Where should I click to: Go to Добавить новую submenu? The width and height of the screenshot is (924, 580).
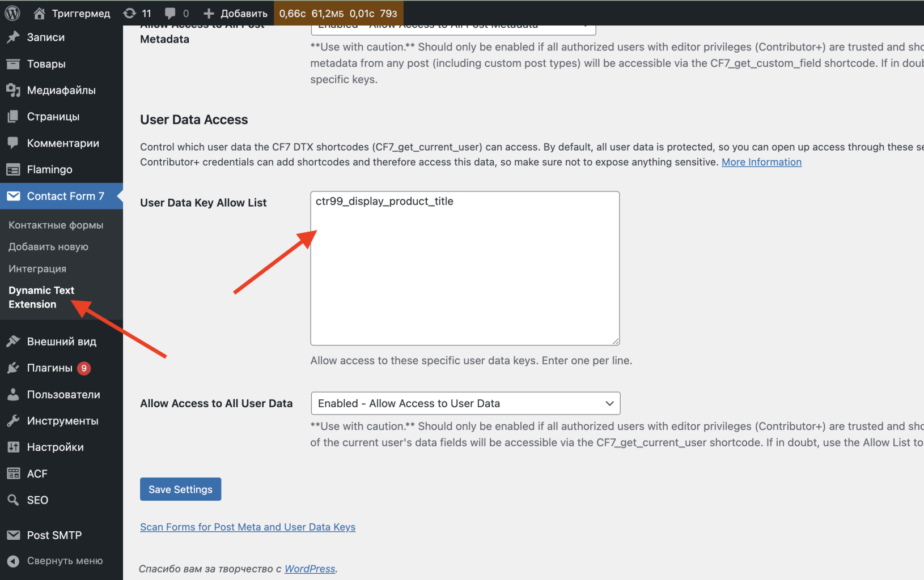point(48,247)
